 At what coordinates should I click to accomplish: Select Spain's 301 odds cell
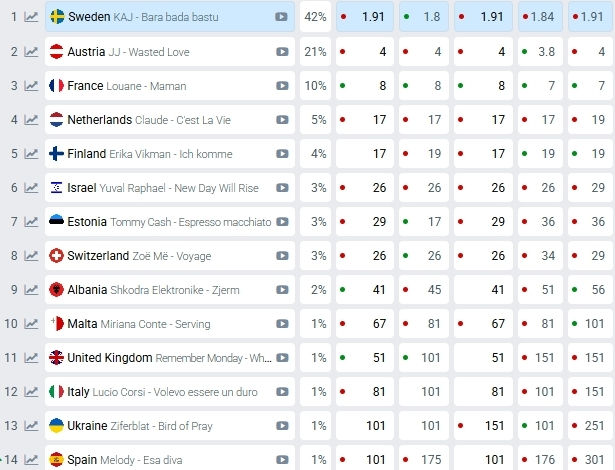pyautogui.click(x=591, y=458)
